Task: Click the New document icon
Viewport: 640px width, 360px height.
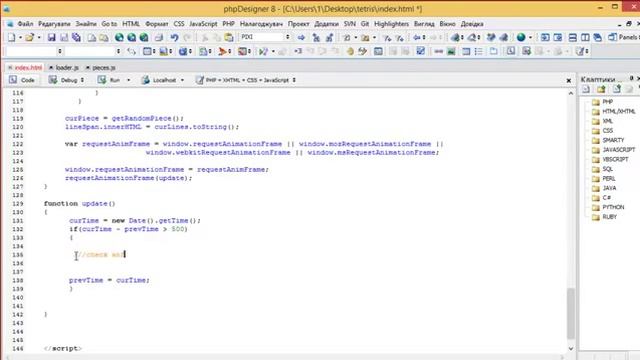Action: 11,38
